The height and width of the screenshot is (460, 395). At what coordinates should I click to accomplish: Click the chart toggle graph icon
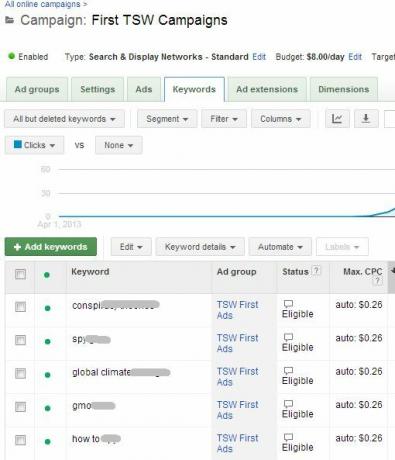pos(337,119)
